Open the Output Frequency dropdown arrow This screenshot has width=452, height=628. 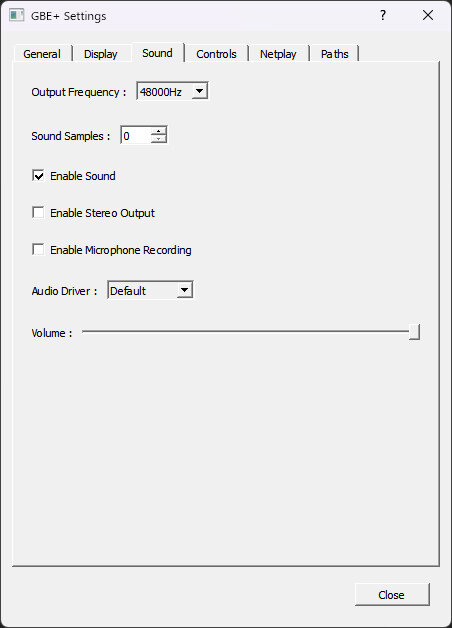(x=199, y=91)
